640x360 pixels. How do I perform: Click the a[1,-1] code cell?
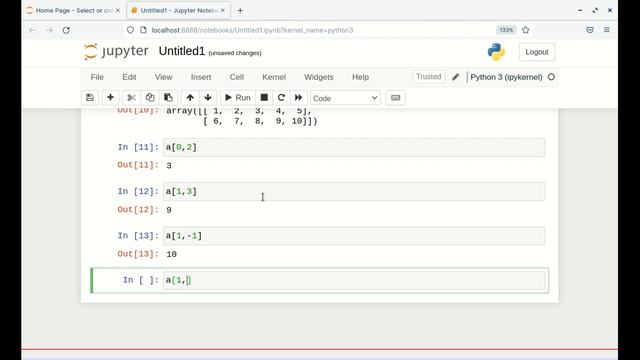click(x=353, y=236)
